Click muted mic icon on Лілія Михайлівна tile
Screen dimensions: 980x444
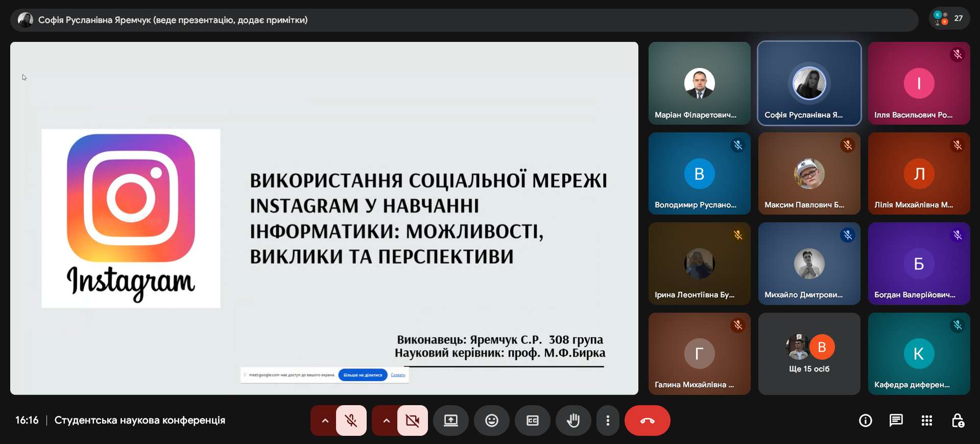958,145
